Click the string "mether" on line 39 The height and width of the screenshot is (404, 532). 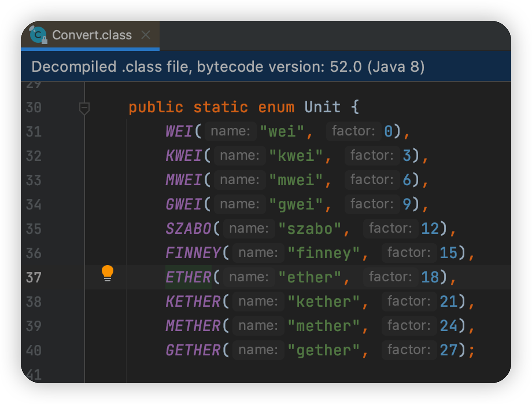(324, 326)
